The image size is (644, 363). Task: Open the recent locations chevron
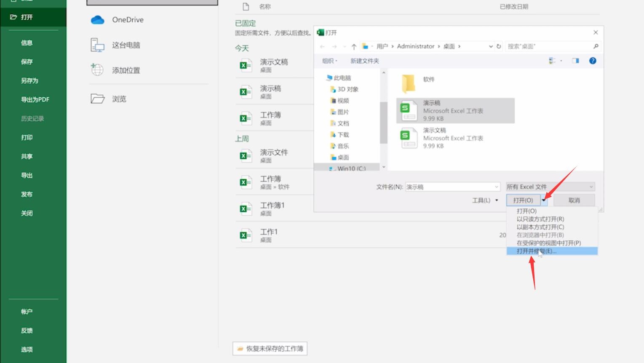coord(345,46)
